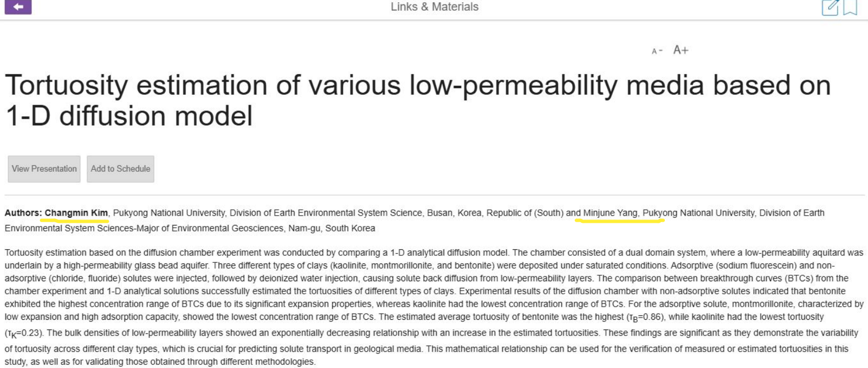Click the purple back arrow button
Screen dimensions: 868x368
(x=18, y=7)
